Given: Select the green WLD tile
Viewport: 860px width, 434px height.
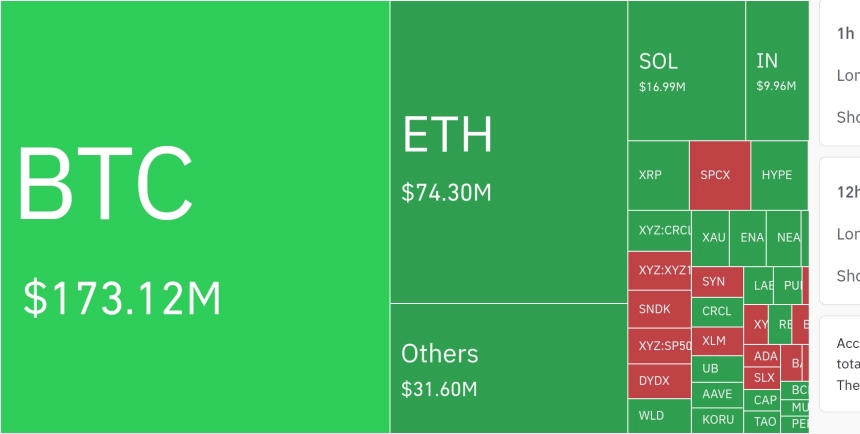Looking at the screenshot, I should tap(659, 416).
